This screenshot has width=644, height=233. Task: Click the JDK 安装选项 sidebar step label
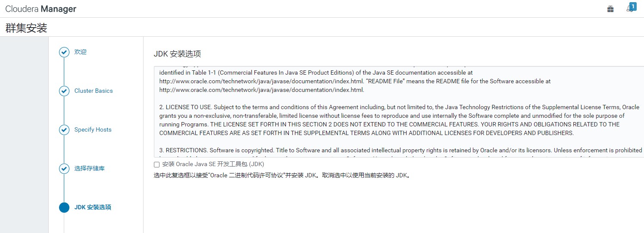(93, 207)
